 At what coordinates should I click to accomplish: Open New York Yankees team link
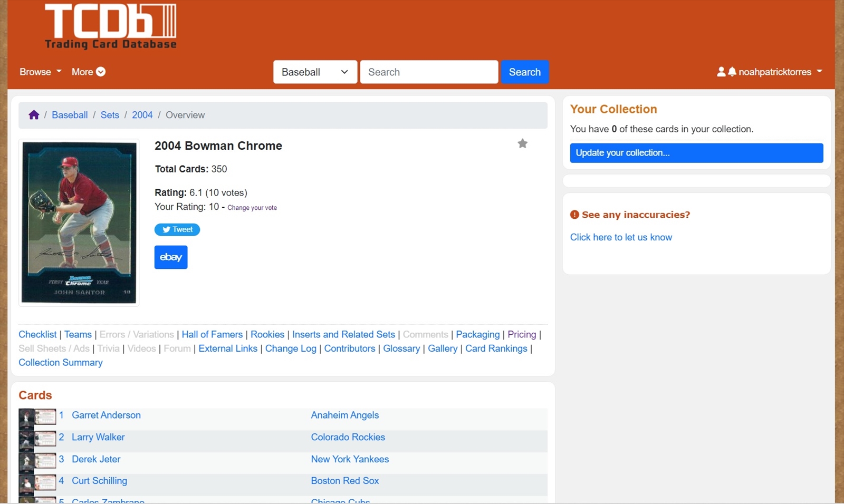coord(350,459)
